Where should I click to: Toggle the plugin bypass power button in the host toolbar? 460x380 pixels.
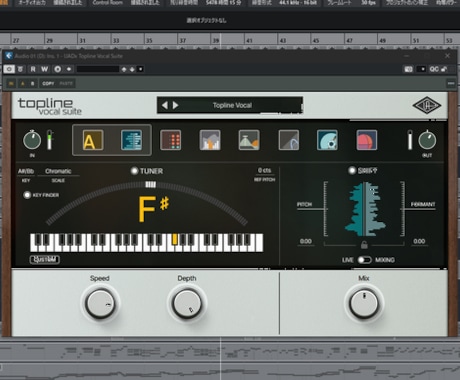(9, 69)
